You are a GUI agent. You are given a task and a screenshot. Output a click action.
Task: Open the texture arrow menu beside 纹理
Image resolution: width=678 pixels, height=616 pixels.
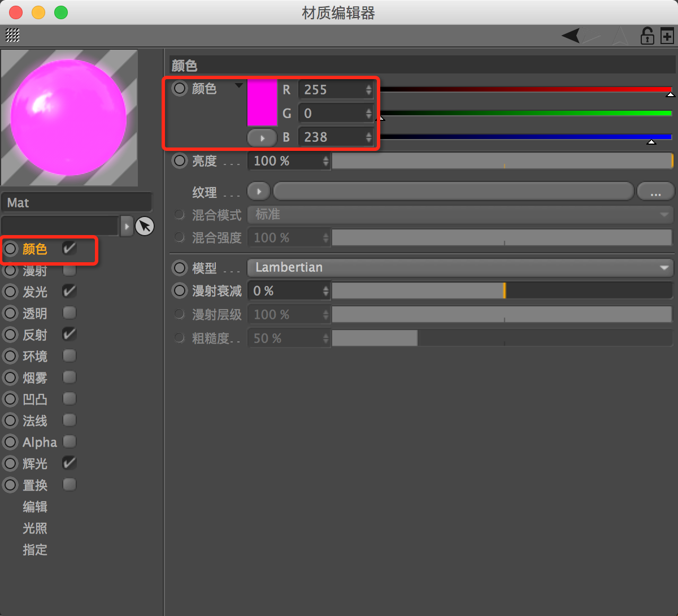coord(259,192)
